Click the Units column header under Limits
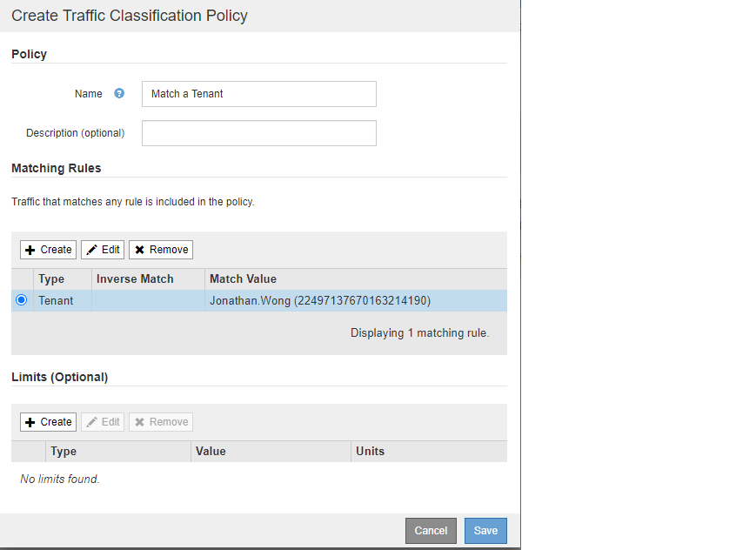 (370, 452)
